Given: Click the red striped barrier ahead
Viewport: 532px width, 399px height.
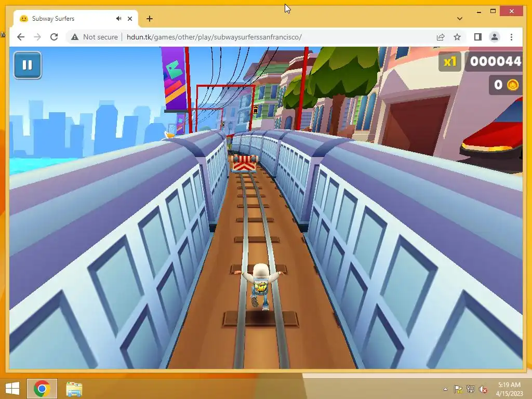Looking at the screenshot, I should click(x=245, y=163).
